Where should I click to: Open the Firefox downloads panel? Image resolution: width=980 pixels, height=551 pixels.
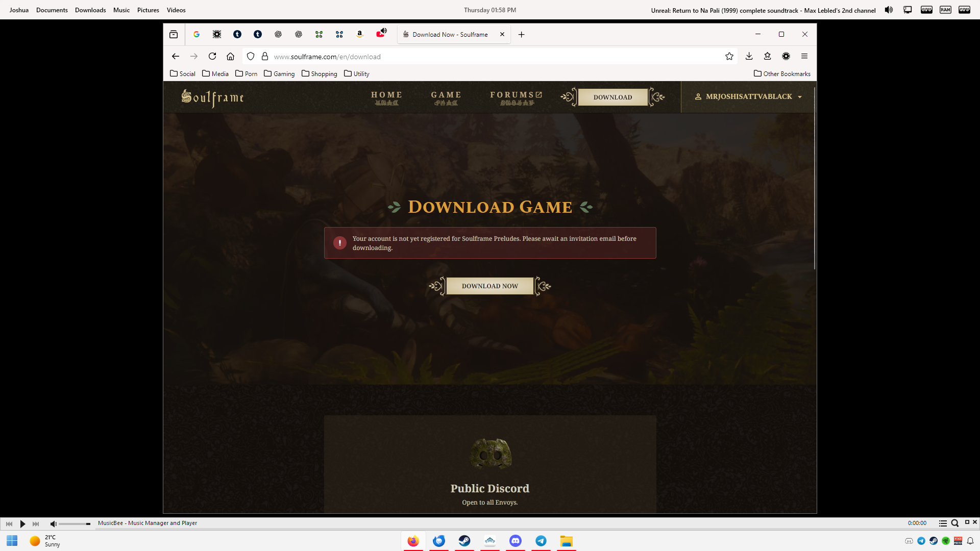(x=749, y=57)
